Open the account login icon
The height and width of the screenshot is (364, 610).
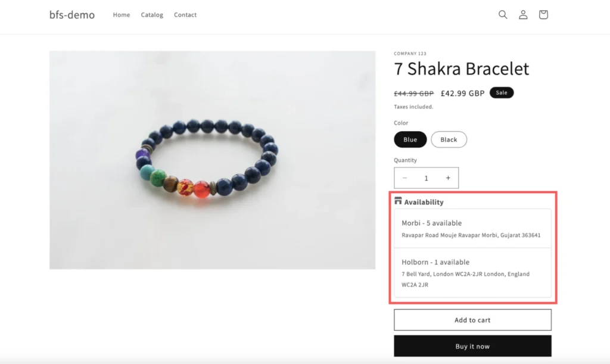click(523, 15)
